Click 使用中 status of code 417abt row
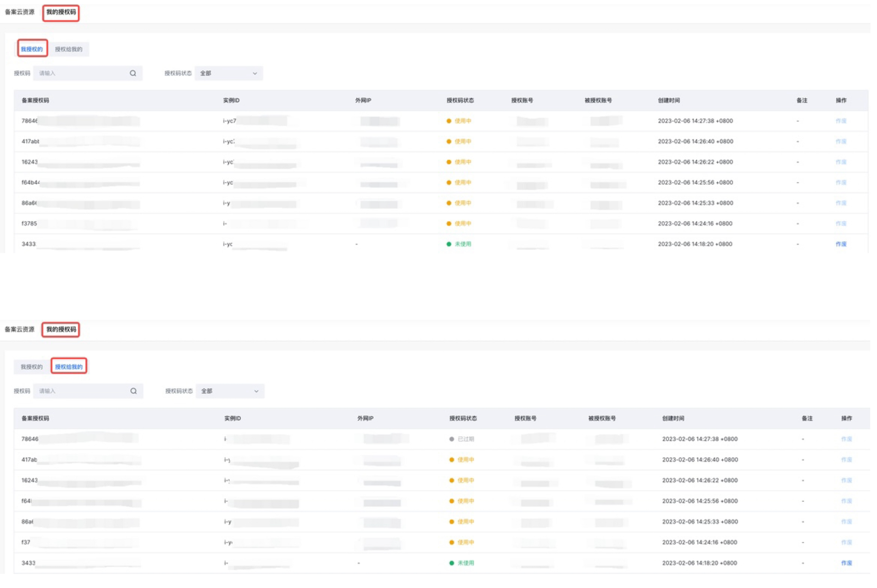Screen dimensions: 877x588 click(x=463, y=141)
